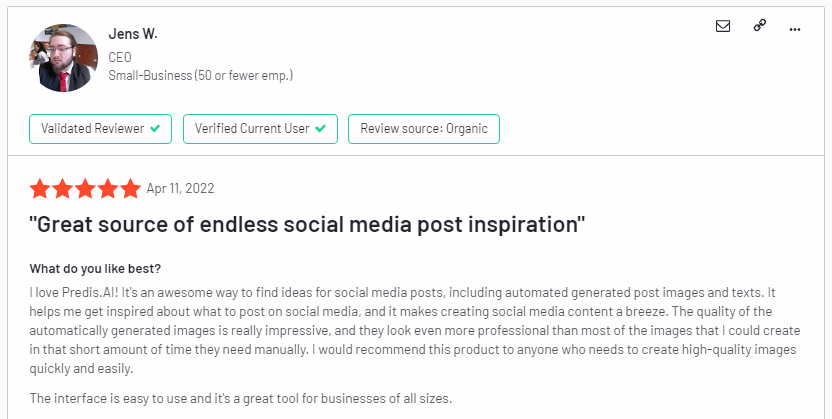Click the checkmark in Verified Current User badge

coord(320,128)
